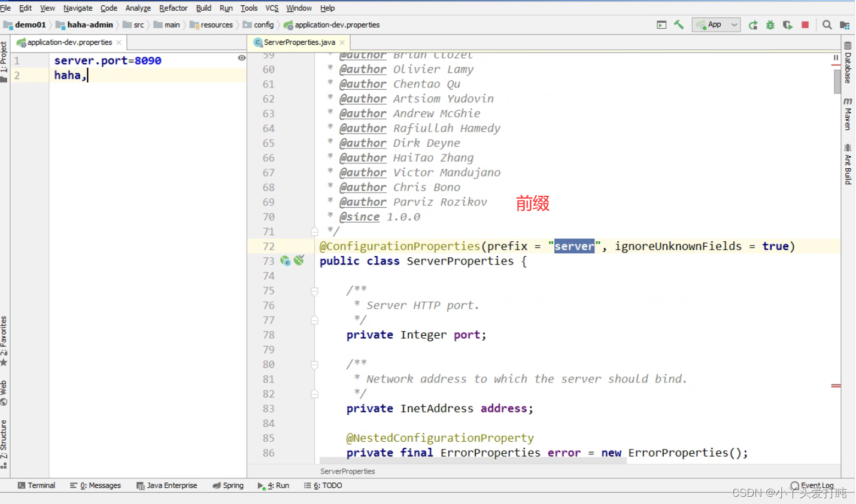Click the Search Everywhere magnifier icon
856x504 pixels.
[827, 25]
